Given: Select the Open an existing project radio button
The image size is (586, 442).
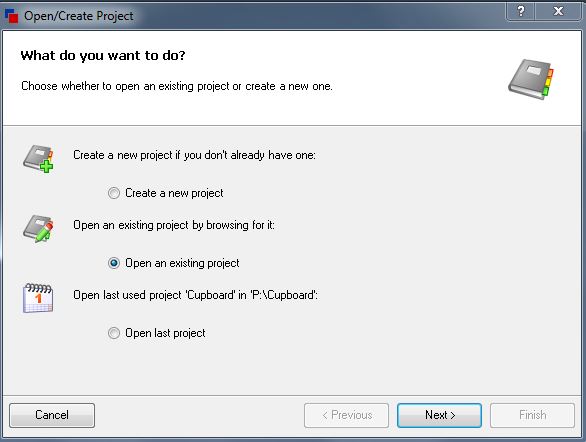Looking at the screenshot, I should pos(114,263).
